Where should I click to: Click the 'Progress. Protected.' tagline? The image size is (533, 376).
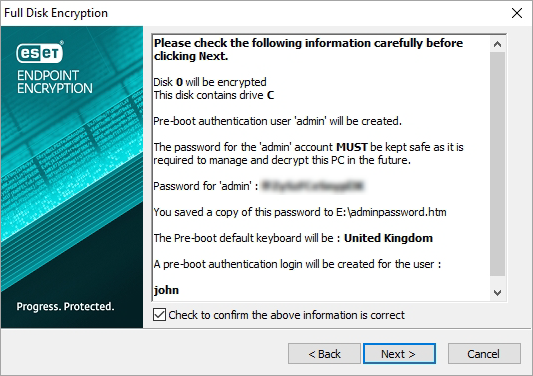point(65,306)
